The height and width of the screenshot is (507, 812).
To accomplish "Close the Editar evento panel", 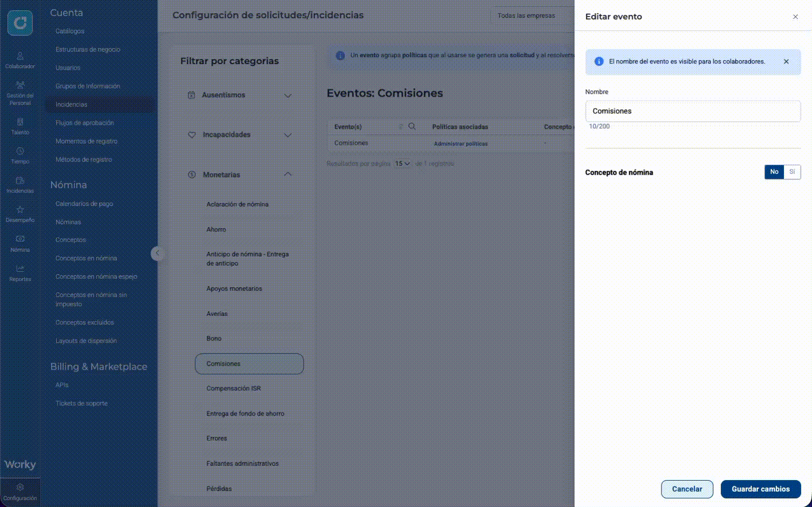I will tap(795, 17).
